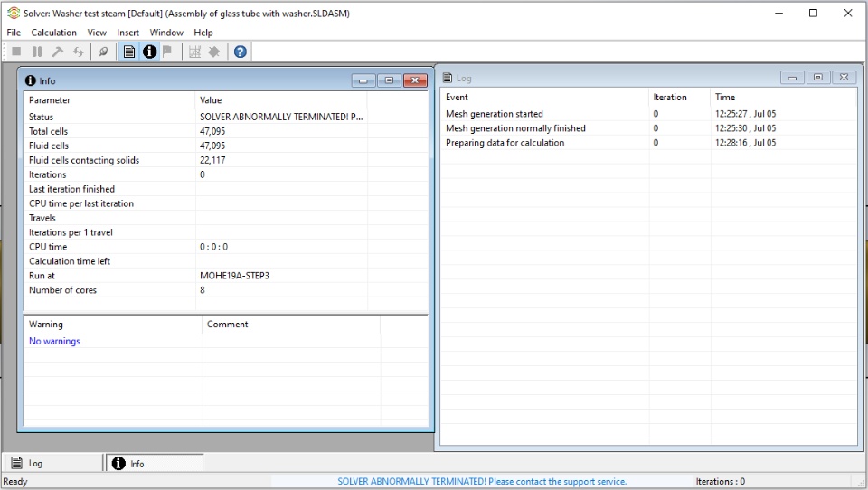Toggle the Info window toolbar icon

tap(149, 52)
